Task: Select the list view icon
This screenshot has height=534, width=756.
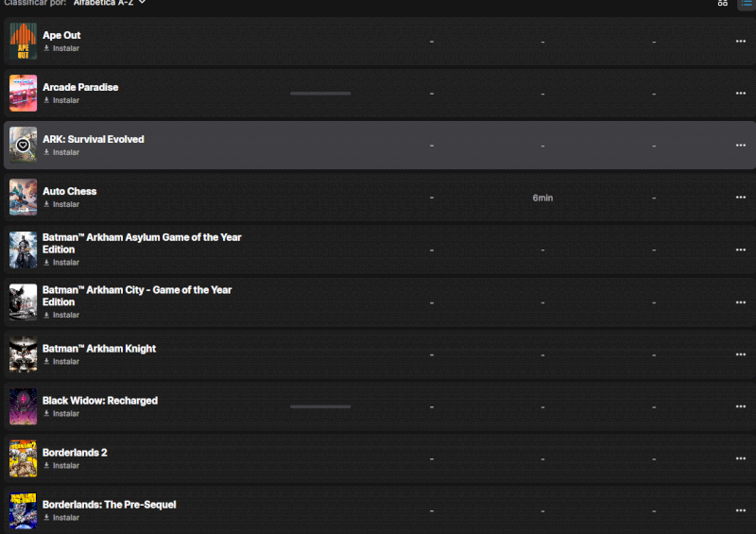Action: pyautogui.click(x=745, y=4)
